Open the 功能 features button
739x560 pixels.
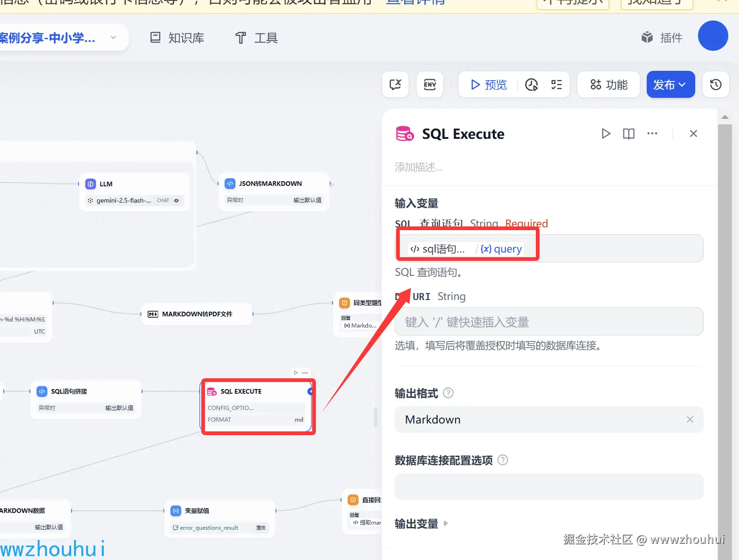coord(609,84)
